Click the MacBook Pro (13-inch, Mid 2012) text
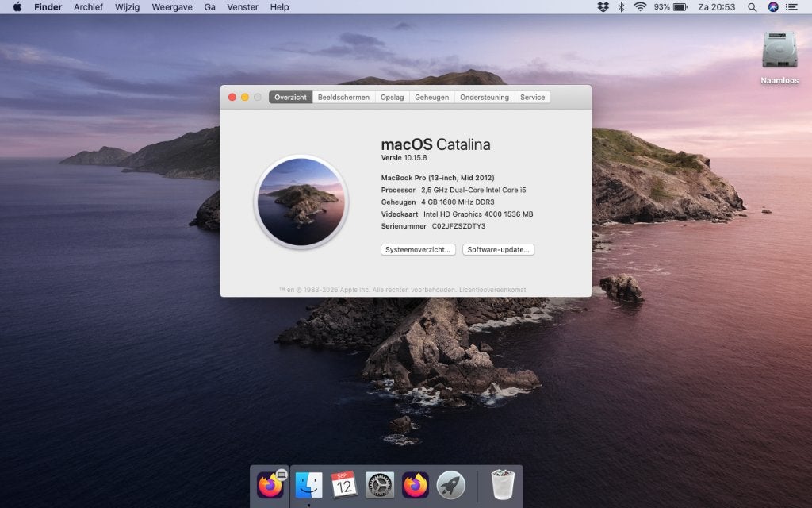This screenshot has height=508, width=812. tap(438, 178)
